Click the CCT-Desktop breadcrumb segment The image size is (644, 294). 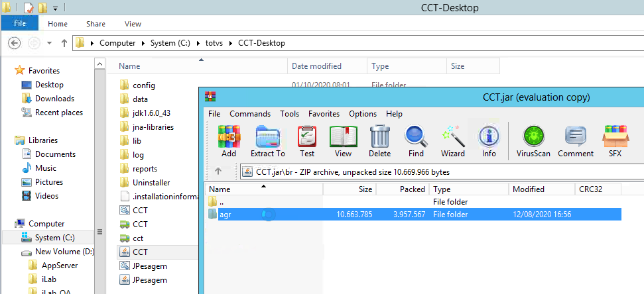261,43
